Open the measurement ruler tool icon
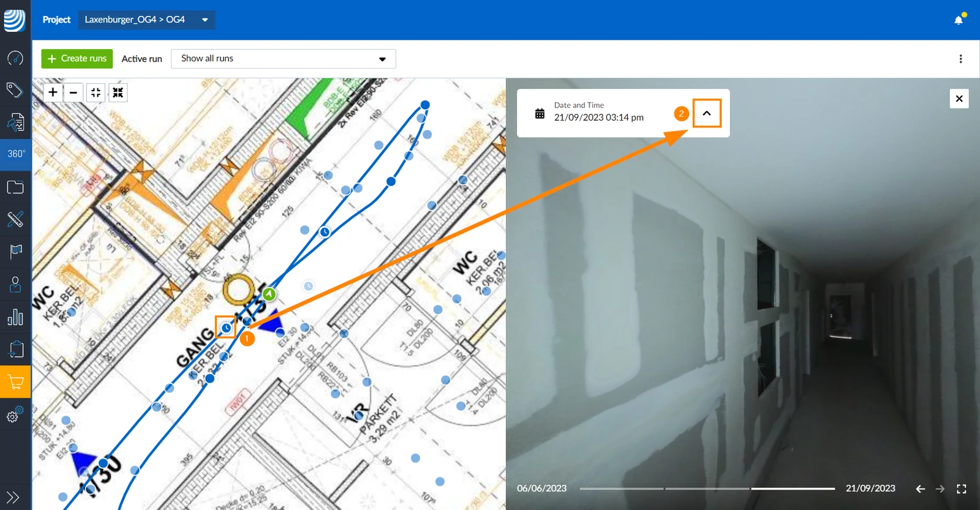The height and width of the screenshot is (510, 980). point(15,219)
